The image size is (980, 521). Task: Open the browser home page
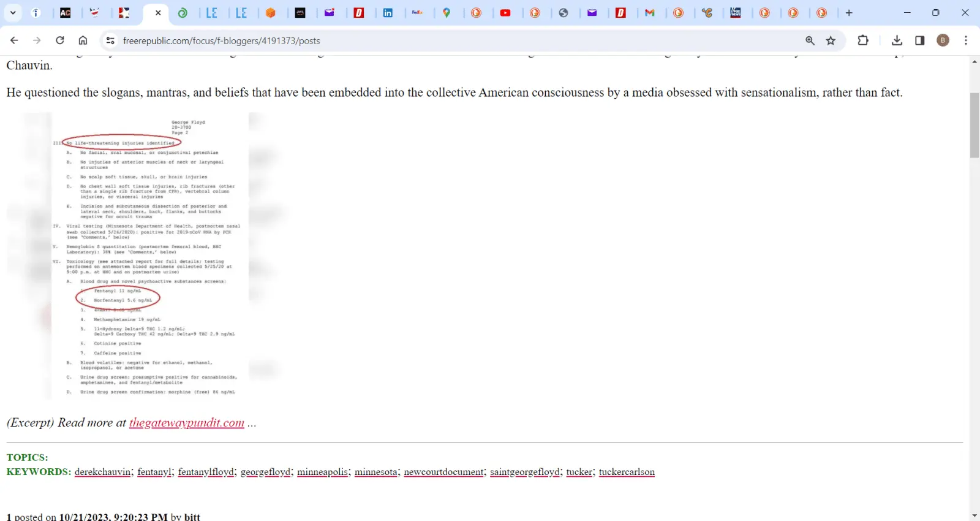[x=83, y=40]
